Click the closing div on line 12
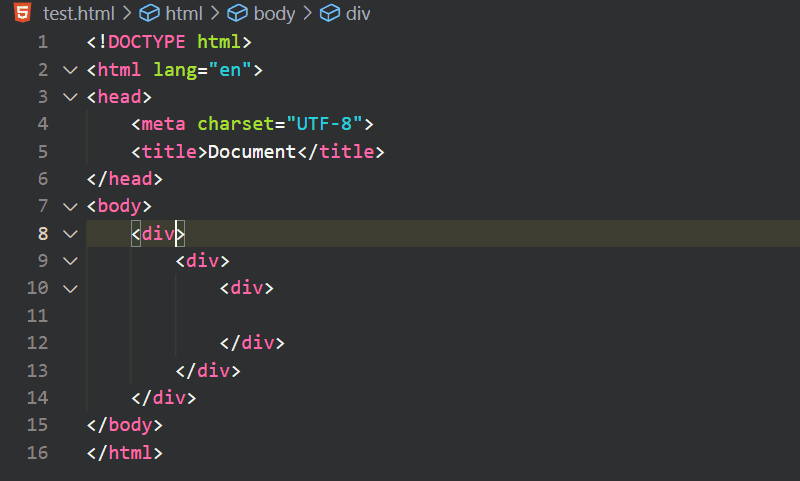 pos(252,343)
